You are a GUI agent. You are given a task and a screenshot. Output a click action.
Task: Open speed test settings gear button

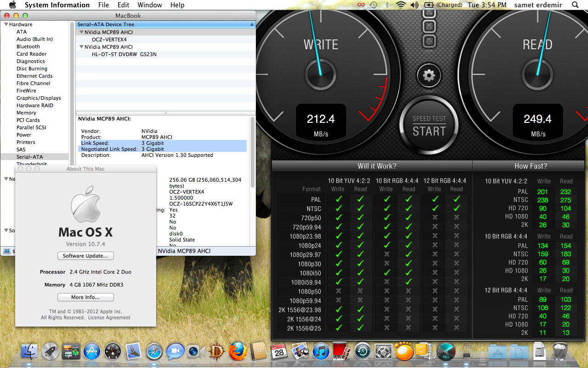pyautogui.click(x=429, y=75)
